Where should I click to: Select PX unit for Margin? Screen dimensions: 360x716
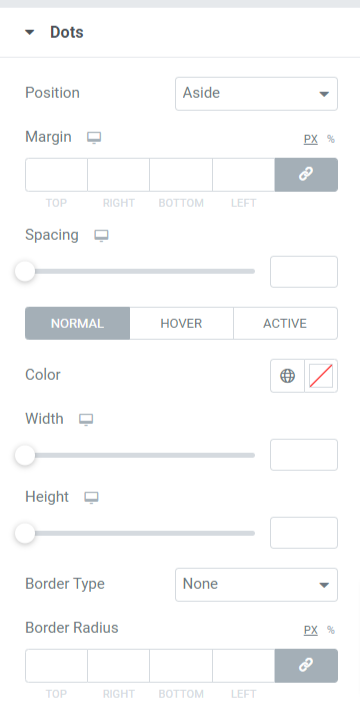pyautogui.click(x=311, y=139)
